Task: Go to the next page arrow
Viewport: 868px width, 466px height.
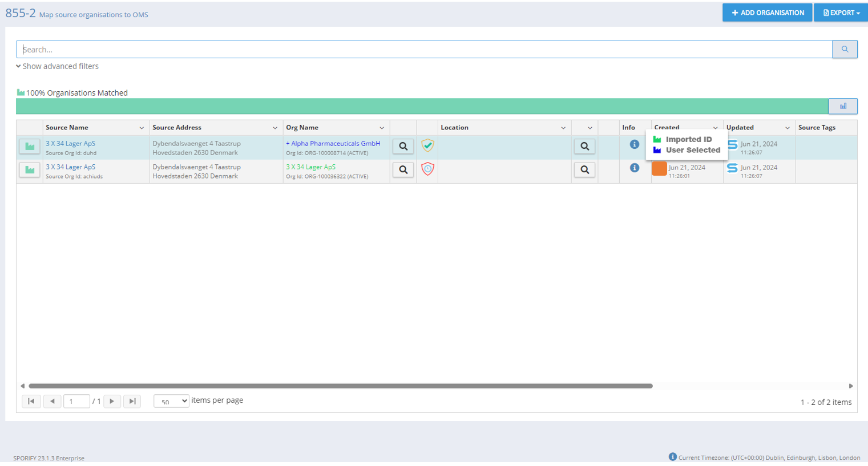Action: tap(112, 402)
